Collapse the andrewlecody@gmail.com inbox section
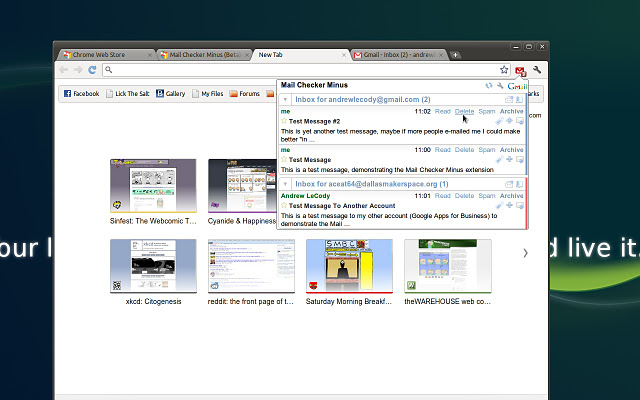The height and width of the screenshot is (400, 640). click(285, 100)
